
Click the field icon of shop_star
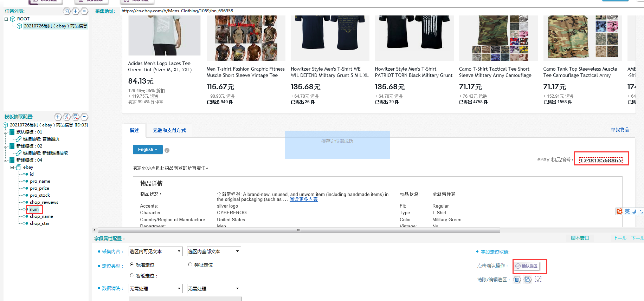point(26,223)
